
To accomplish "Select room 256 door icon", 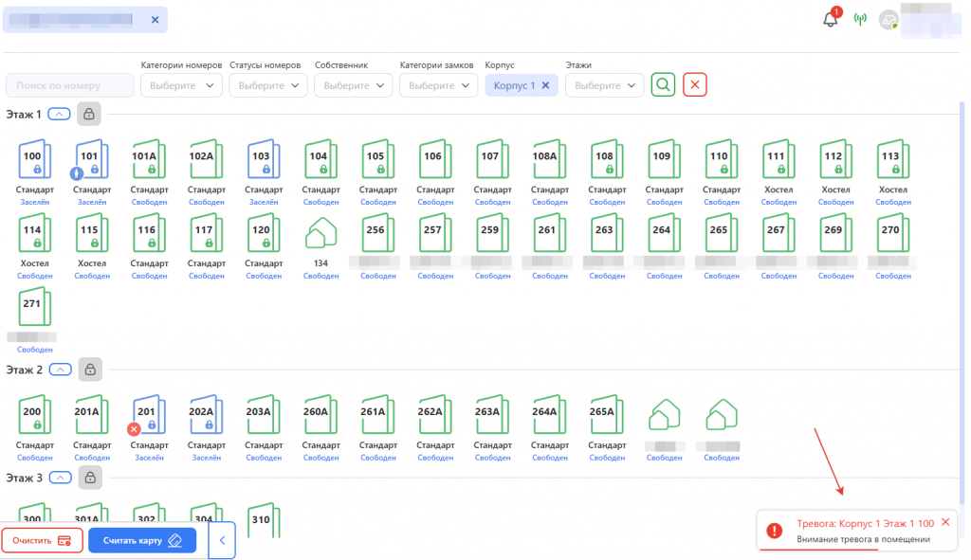I will pyautogui.click(x=377, y=233).
